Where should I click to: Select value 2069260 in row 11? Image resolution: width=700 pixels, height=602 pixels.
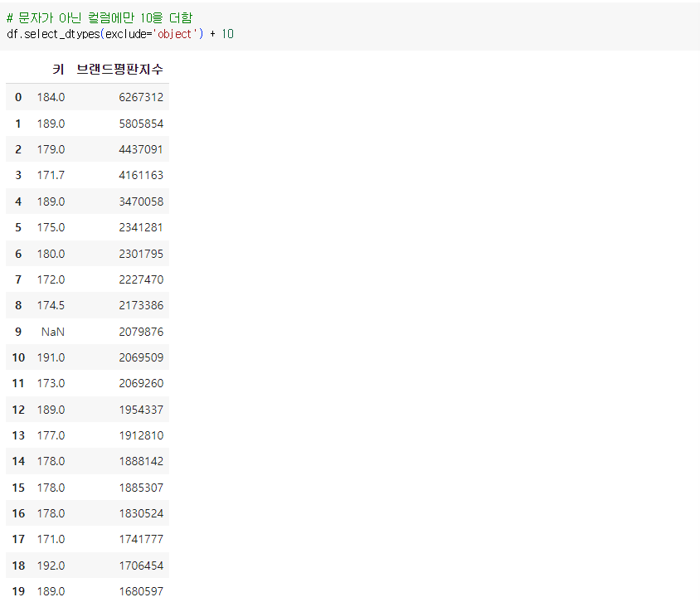(141, 383)
